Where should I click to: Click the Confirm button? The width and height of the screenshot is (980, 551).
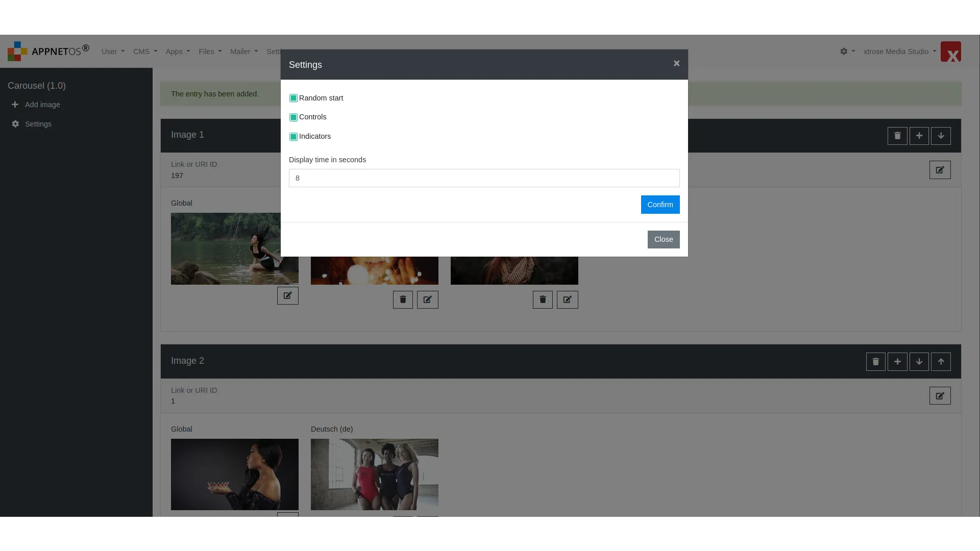660,204
